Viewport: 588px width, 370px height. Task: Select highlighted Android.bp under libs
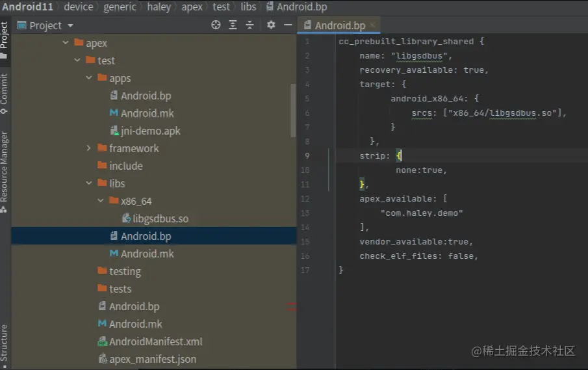tap(154, 236)
